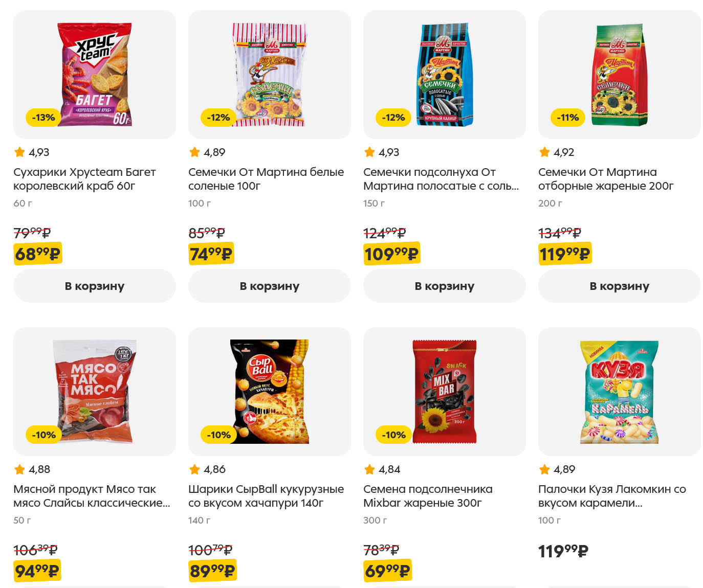Open Сухарики Хрусteam Багет королевский краб link
The image size is (703, 588).
coord(84,179)
